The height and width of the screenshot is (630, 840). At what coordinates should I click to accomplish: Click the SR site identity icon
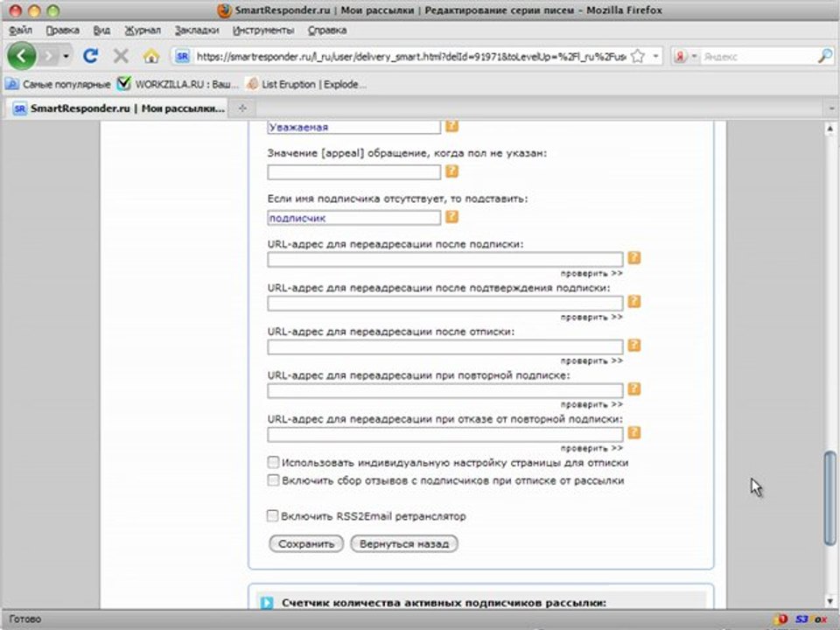tap(182, 56)
